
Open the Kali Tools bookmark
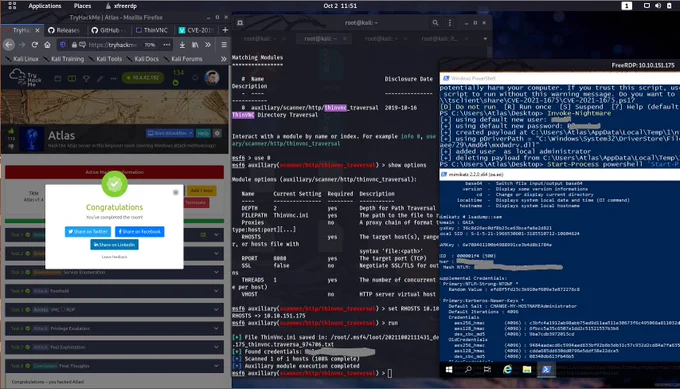(x=105, y=59)
